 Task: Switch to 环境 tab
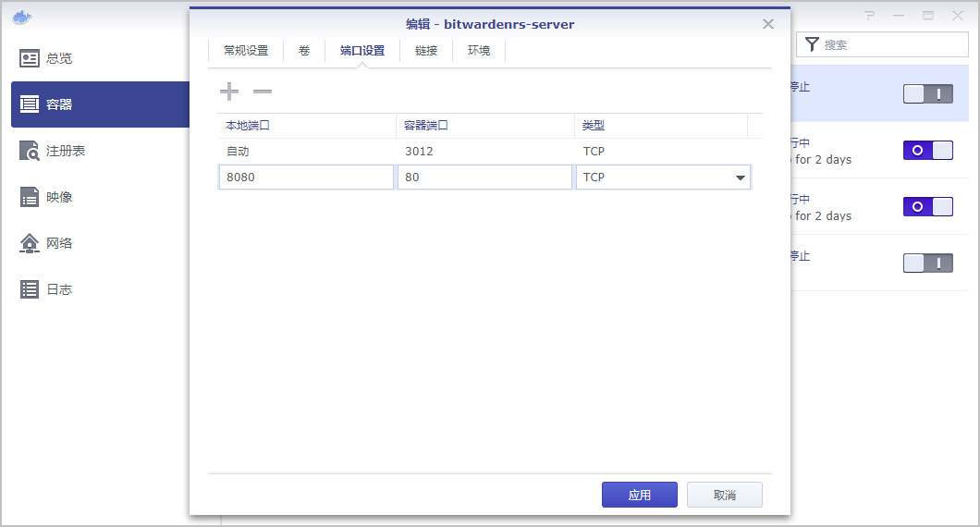click(479, 51)
